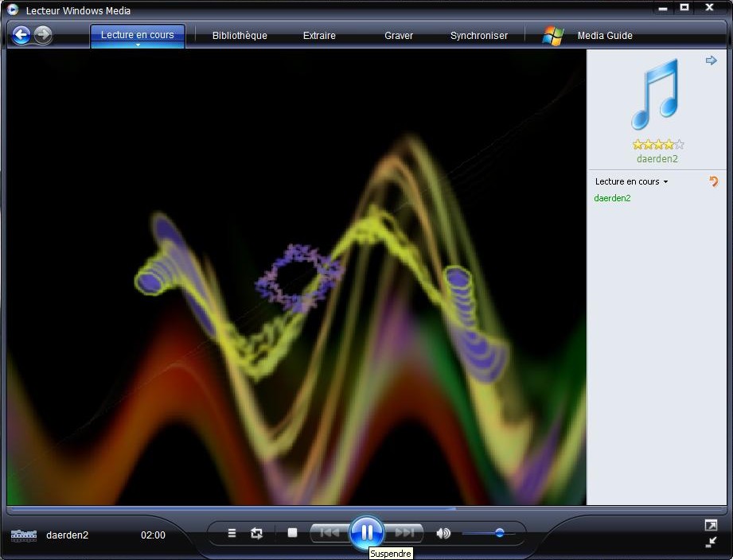Click the grey Forward arrow button

(x=43, y=35)
